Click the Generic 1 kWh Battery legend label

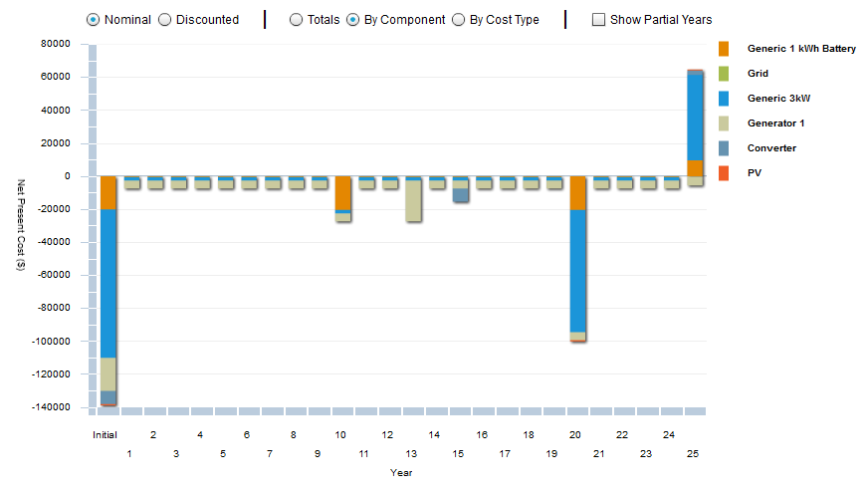(x=801, y=49)
